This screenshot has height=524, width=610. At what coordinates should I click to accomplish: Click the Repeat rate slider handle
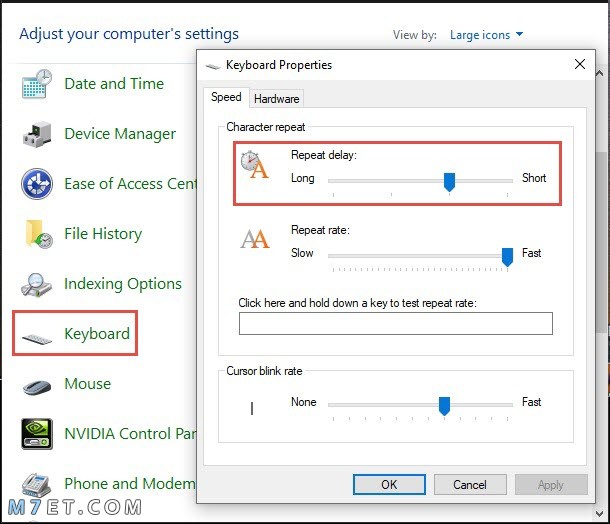point(507,257)
